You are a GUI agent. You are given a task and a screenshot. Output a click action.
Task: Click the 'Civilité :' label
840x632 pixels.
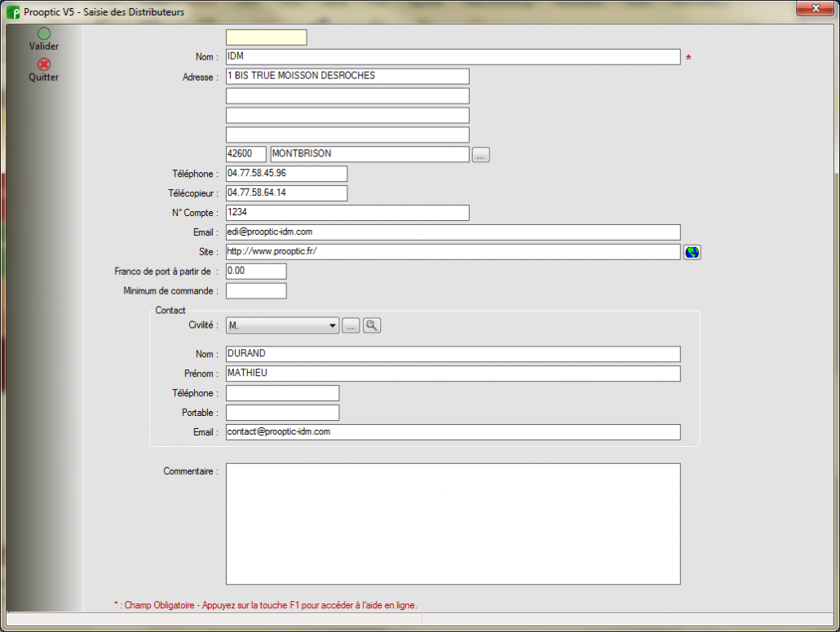point(204,325)
